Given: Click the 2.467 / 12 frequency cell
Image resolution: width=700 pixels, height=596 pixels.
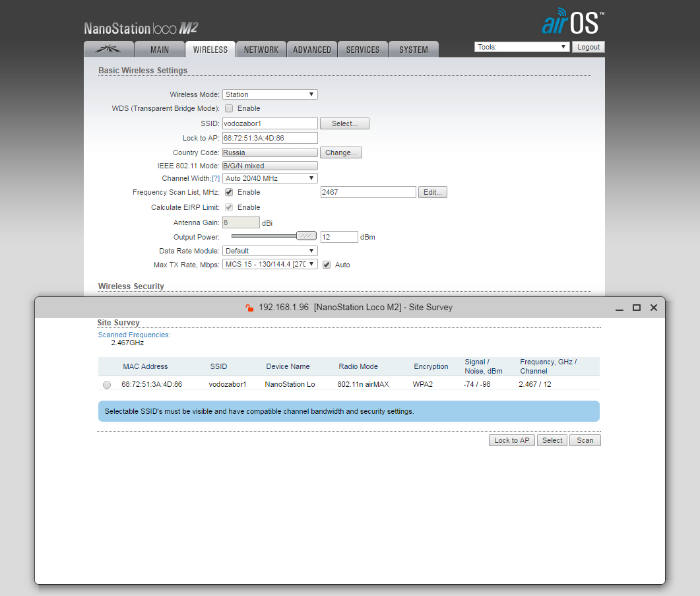Looking at the screenshot, I should click(535, 384).
